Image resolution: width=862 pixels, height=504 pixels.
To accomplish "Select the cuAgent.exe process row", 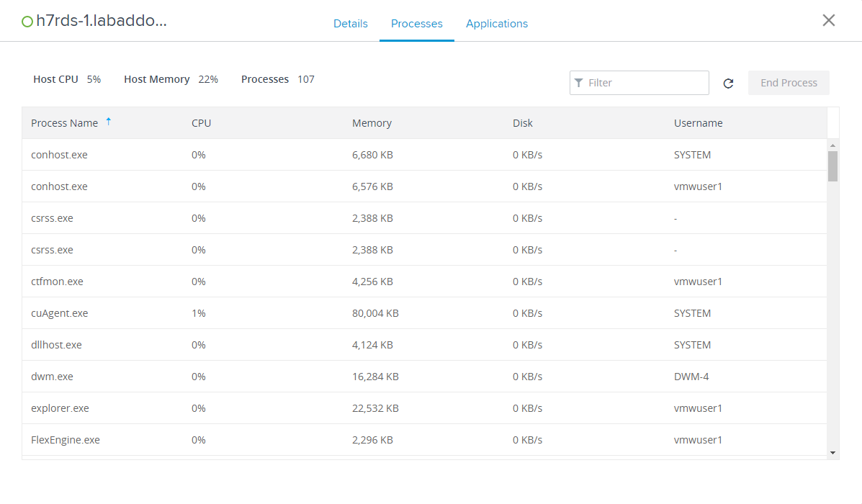I will click(59, 313).
